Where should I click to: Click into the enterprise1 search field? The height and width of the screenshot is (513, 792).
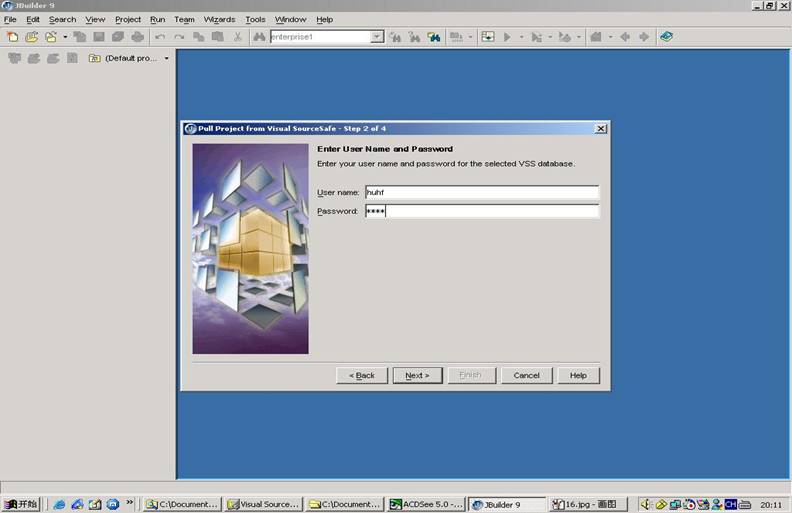coord(320,37)
